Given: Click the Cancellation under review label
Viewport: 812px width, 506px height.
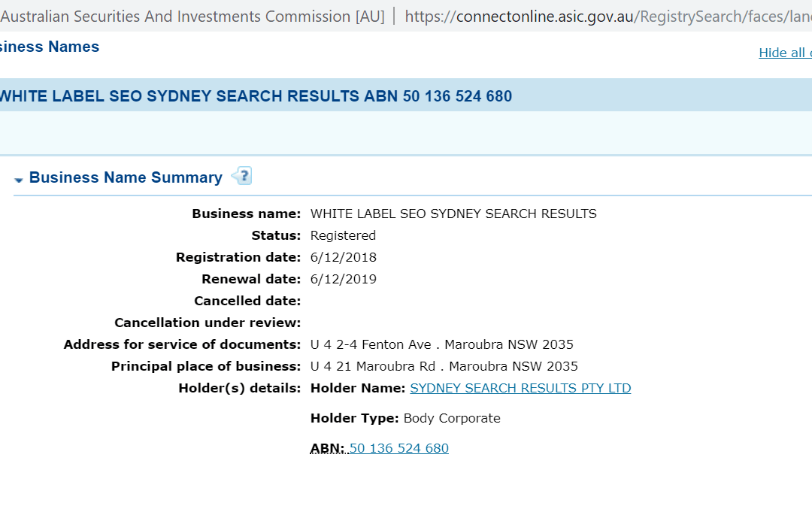Looking at the screenshot, I should tap(208, 323).
